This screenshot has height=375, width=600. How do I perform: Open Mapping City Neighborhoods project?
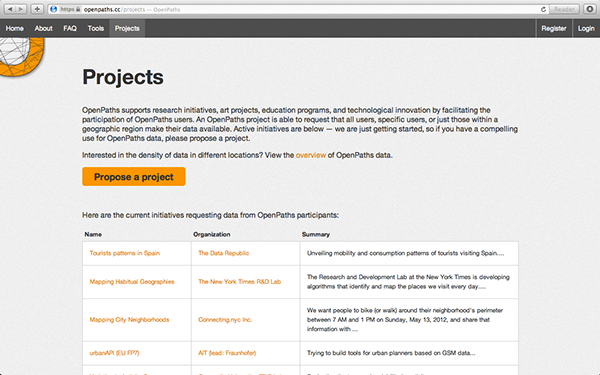[x=129, y=320]
